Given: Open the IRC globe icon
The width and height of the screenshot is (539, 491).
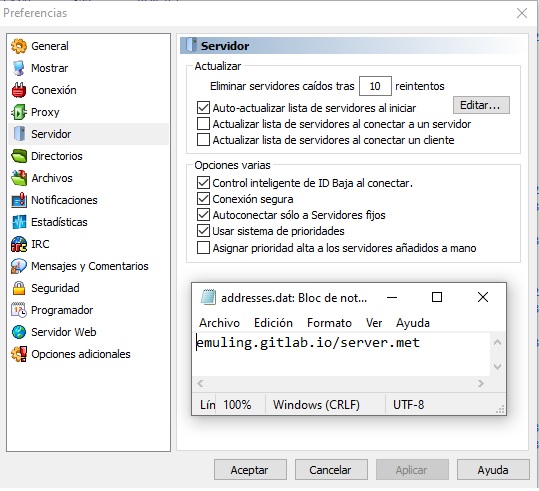Looking at the screenshot, I should [x=19, y=244].
